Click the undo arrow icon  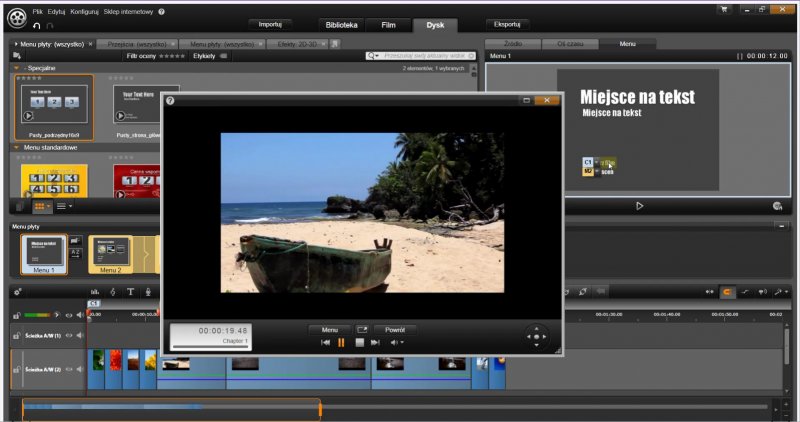37,24
